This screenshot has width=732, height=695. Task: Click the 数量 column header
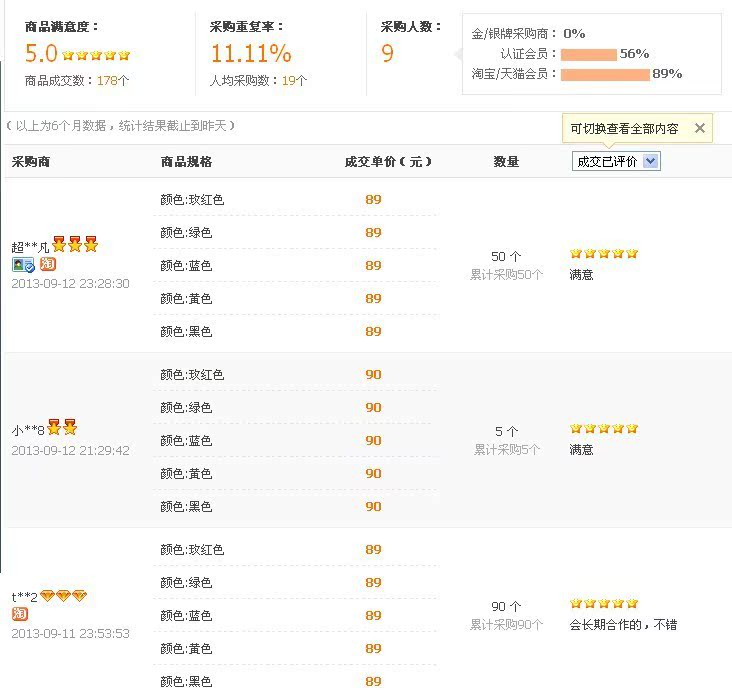pos(506,161)
